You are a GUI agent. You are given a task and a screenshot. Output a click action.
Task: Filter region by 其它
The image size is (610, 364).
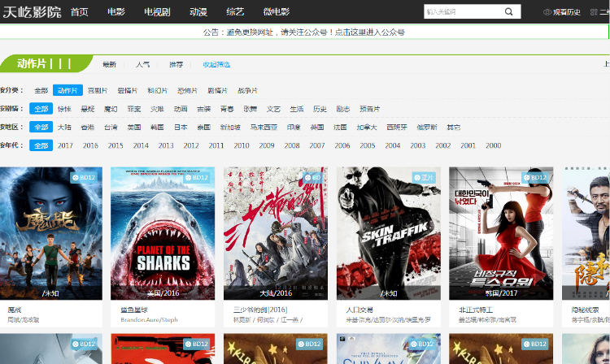(x=454, y=127)
